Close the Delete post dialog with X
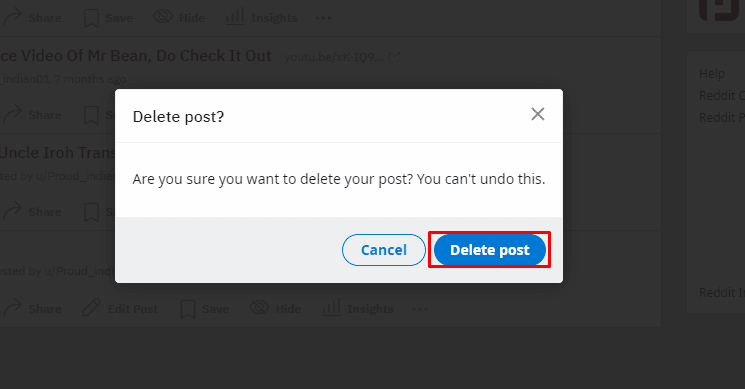This screenshot has width=745, height=389. click(537, 114)
